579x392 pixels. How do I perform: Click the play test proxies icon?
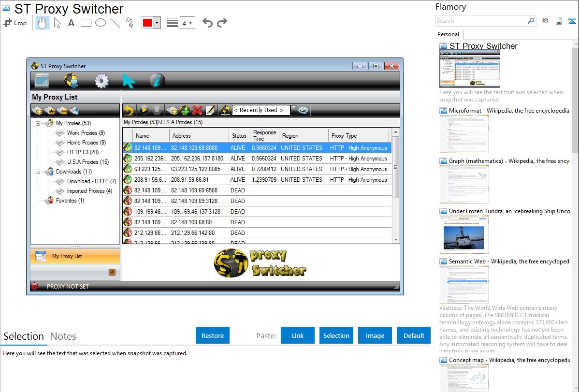tap(144, 110)
